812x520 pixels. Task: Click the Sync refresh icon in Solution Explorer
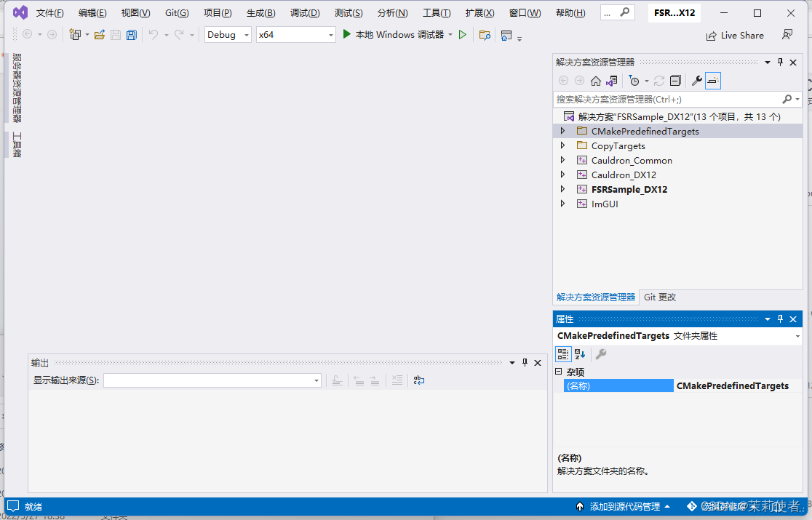[x=658, y=81]
